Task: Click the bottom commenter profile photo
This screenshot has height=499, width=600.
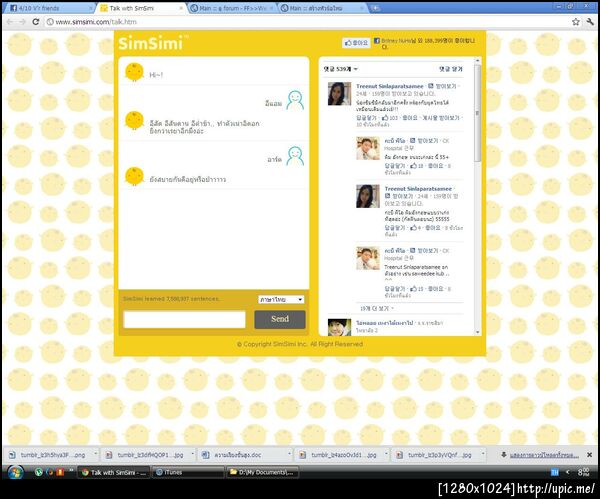Action: tap(339, 328)
